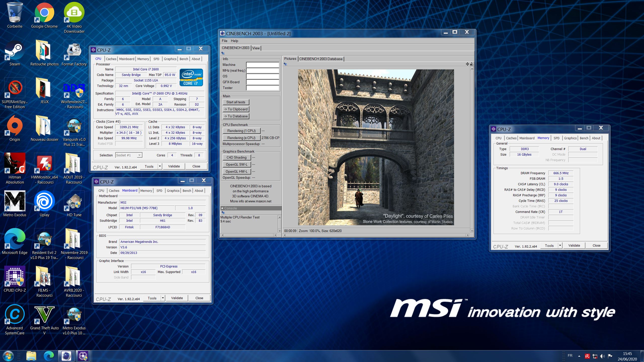Click the GFX-Board input field
This screenshot has height=362, width=644.
click(x=262, y=82)
